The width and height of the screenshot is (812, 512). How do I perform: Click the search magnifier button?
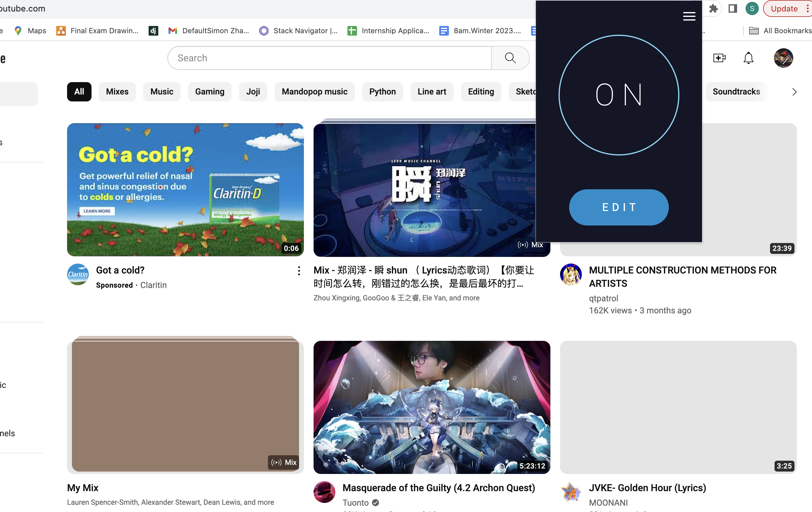click(x=510, y=58)
